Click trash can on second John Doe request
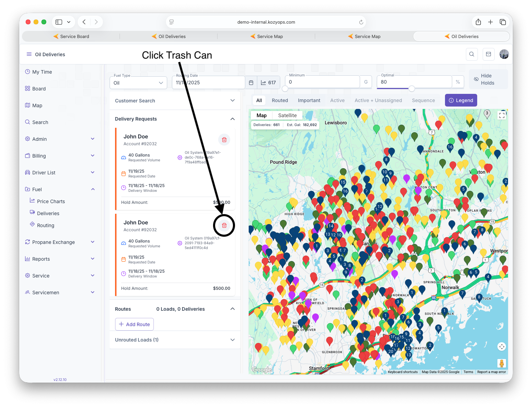 pos(224,225)
